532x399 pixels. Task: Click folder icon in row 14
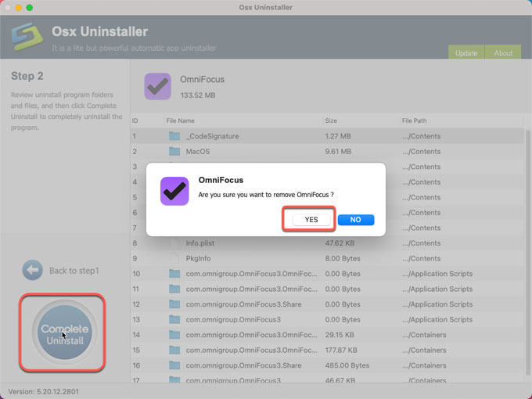pyautogui.click(x=174, y=335)
